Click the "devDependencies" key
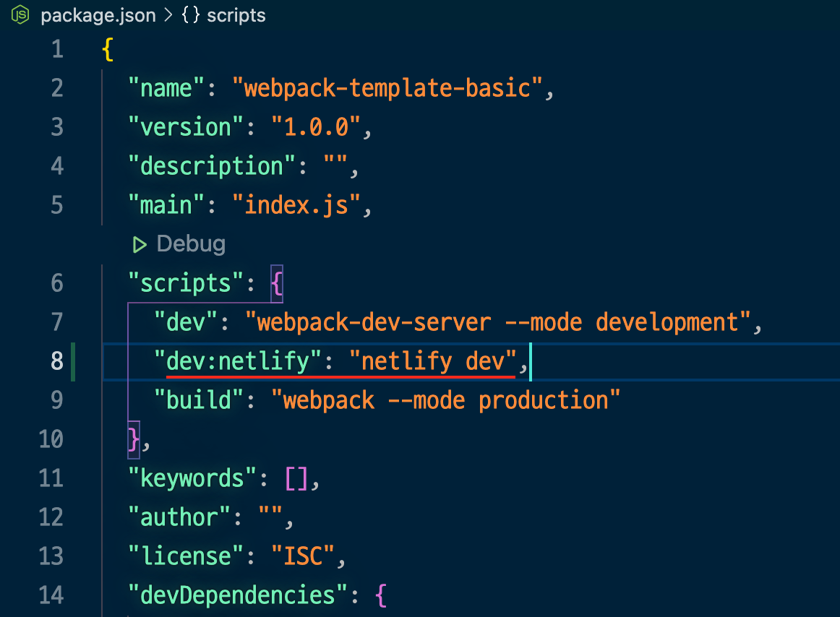This screenshot has height=617, width=840. pyautogui.click(x=239, y=595)
